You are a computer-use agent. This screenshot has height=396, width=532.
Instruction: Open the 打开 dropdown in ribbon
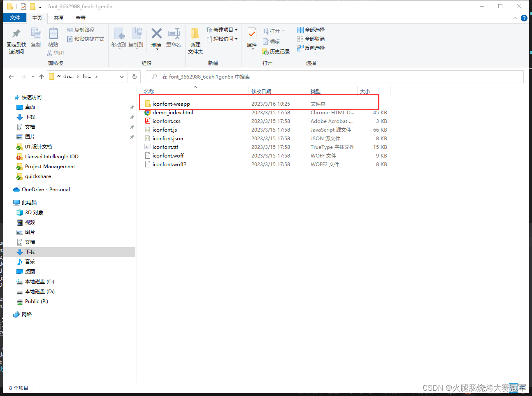point(274,31)
